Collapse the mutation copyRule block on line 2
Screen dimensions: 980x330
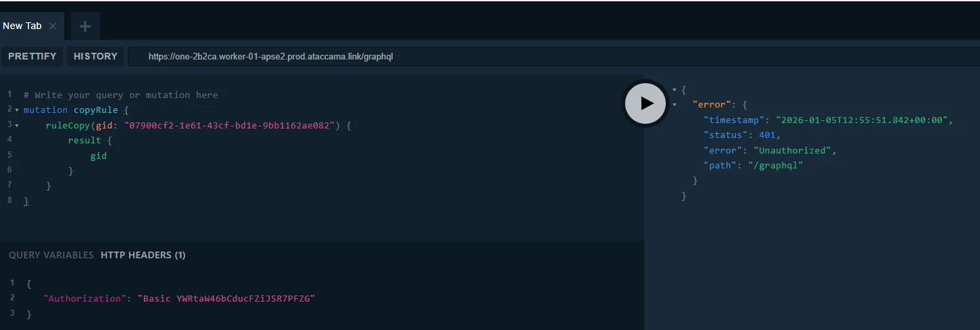point(17,110)
